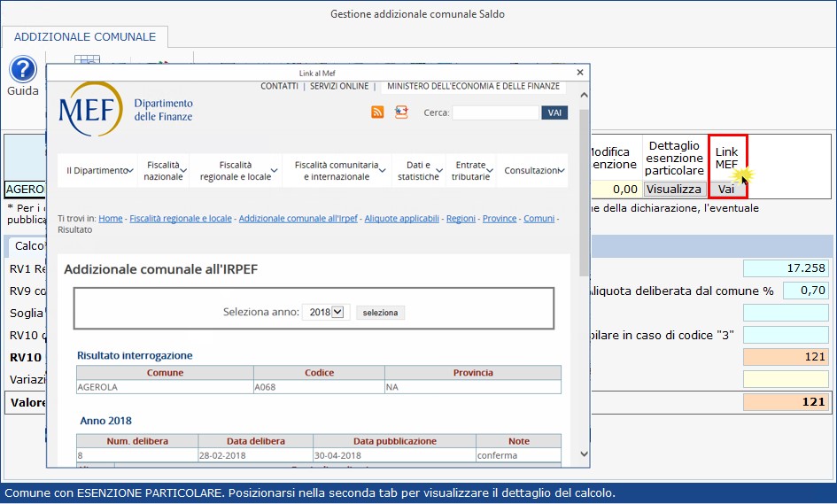Expand the Il Dipartimento menu

(x=98, y=171)
